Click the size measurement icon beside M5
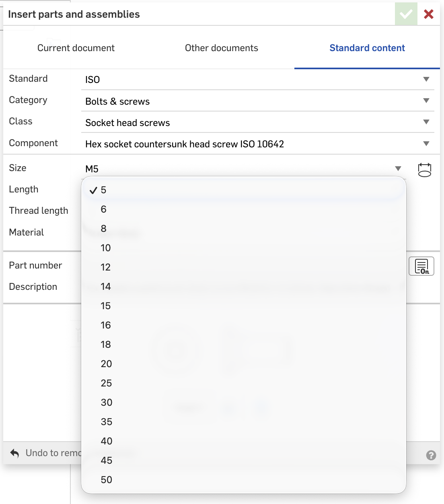Viewport: 444px width, 504px height. pyautogui.click(x=424, y=170)
